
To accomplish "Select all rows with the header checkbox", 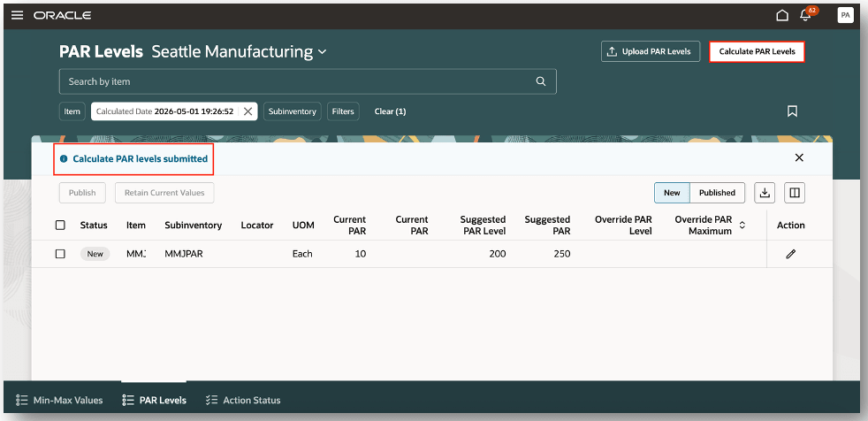I will click(60, 225).
